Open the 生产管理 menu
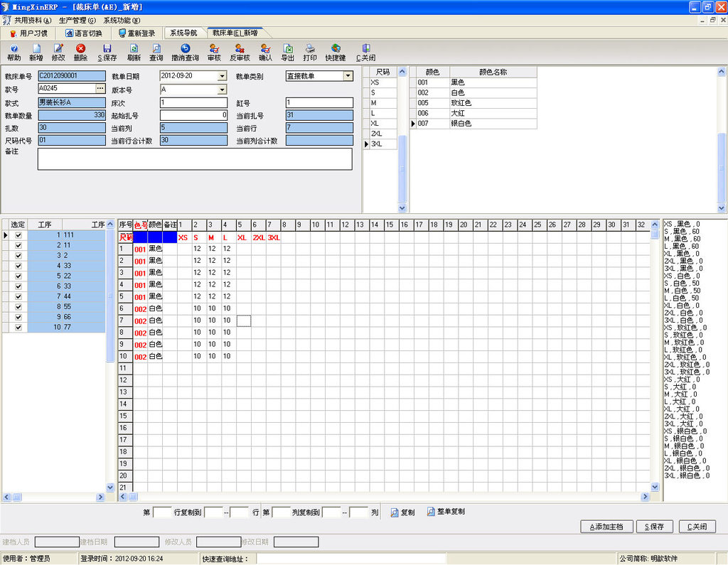The height and width of the screenshot is (565, 728). tap(77, 21)
